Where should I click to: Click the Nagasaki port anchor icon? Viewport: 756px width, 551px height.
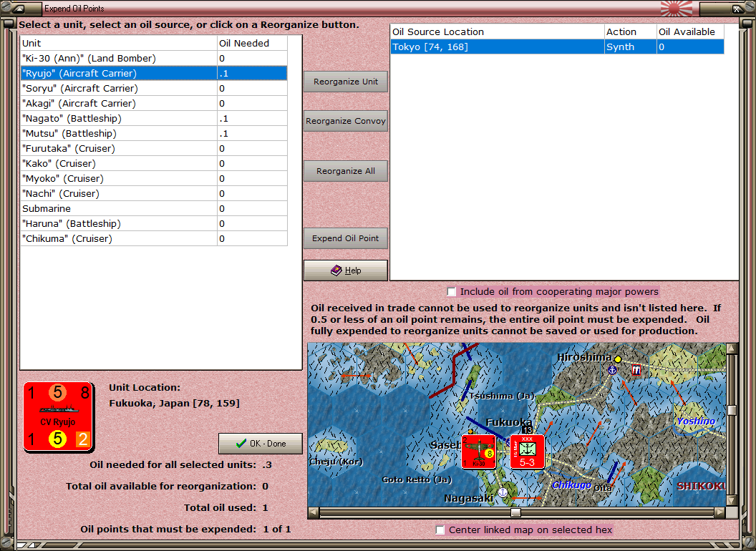[503, 492]
